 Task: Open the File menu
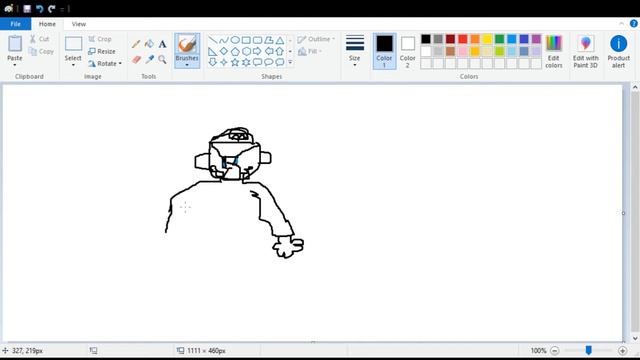[x=16, y=24]
